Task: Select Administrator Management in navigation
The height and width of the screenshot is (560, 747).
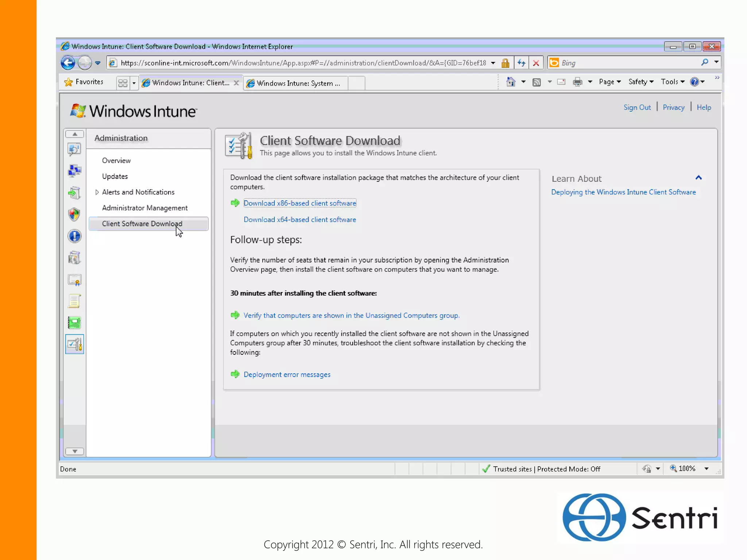Action: tap(144, 208)
